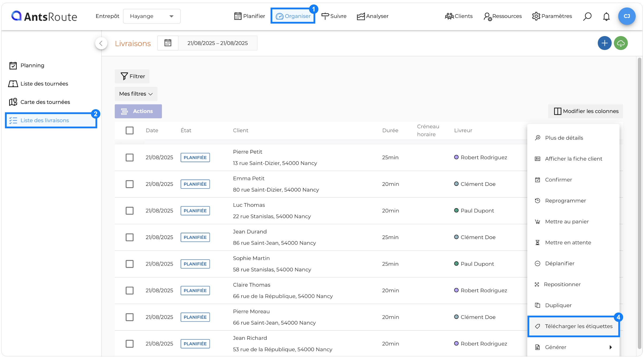Image resolution: width=644 pixels, height=358 pixels.
Task: Click Paul Dupont green dot, Luc Thomas row
Action: [x=456, y=210]
